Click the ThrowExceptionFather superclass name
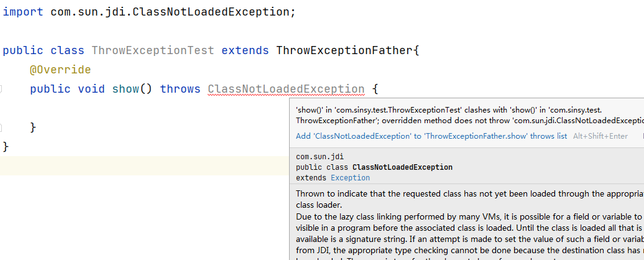Screen dimensions: 644x260 pyautogui.click(x=344, y=50)
